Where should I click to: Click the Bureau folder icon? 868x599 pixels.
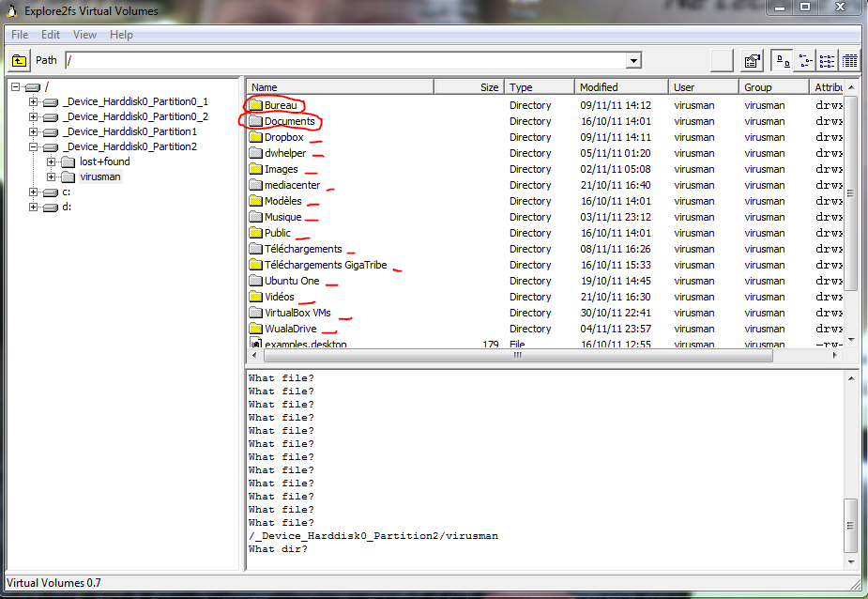point(255,105)
